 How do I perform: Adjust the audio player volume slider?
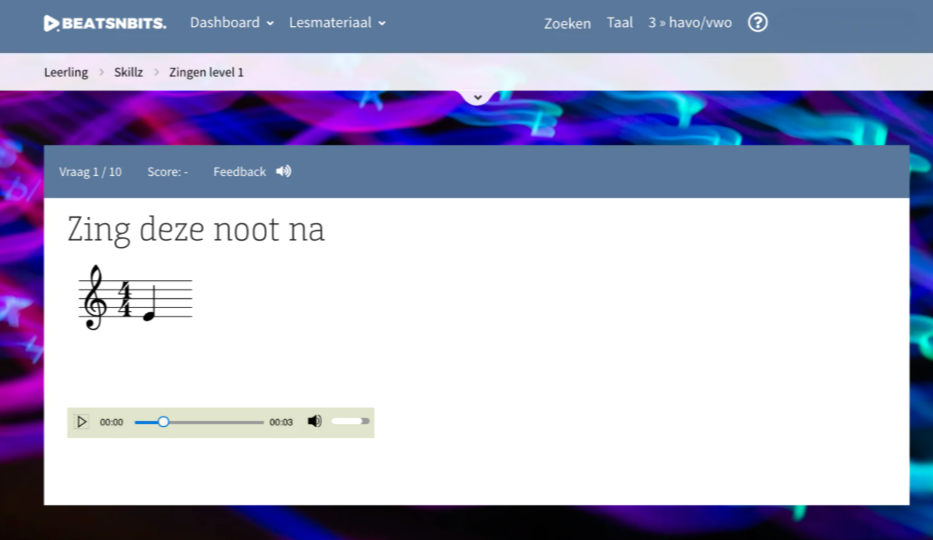(x=350, y=422)
